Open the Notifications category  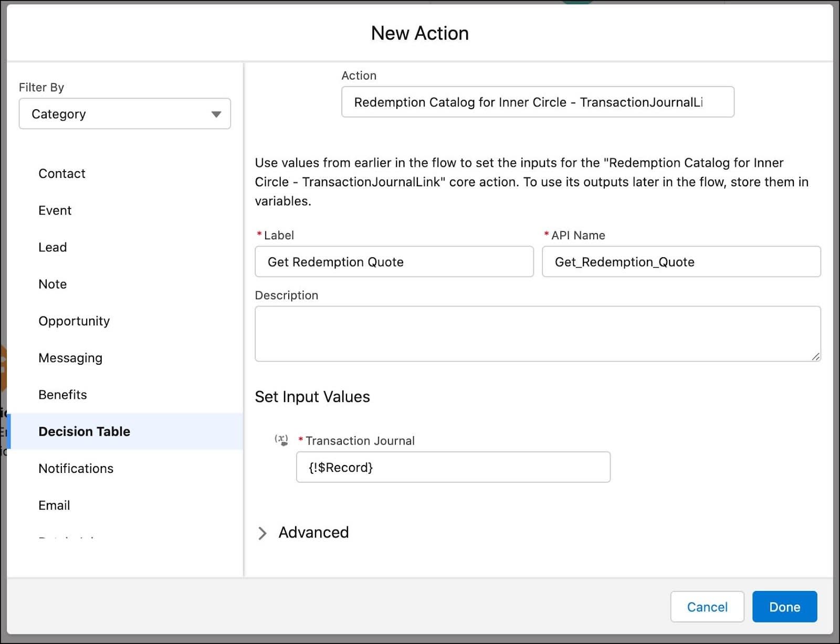[x=76, y=468]
